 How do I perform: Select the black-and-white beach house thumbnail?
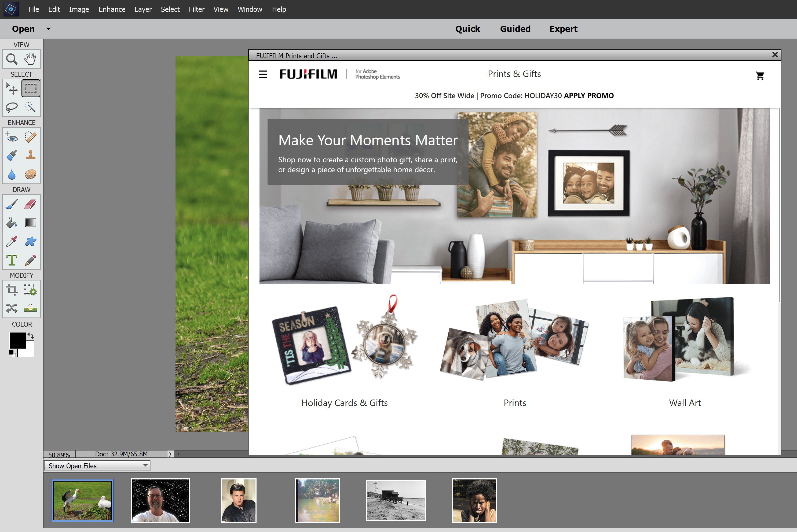[x=396, y=500]
